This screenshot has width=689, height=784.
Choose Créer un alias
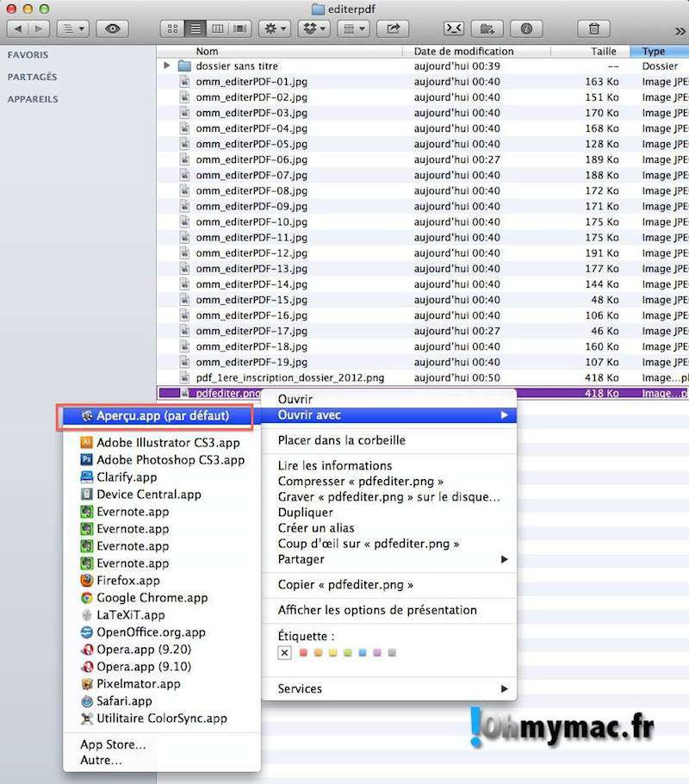point(389,527)
